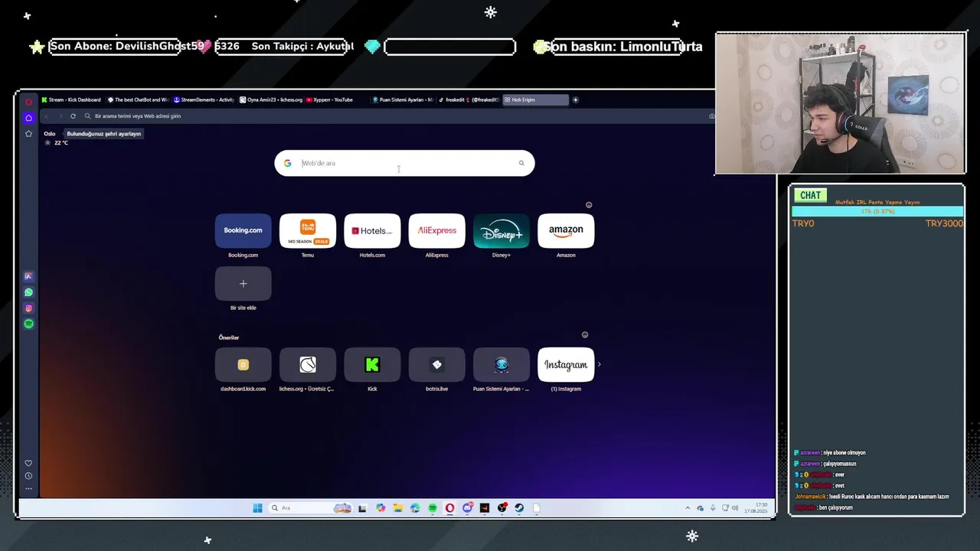This screenshot has height=551, width=980.
Task: Open Steam from the Windows taskbar
Action: (519, 508)
